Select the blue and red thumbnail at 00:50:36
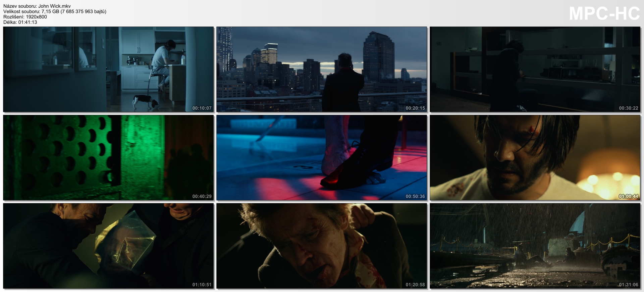644x292 pixels. 322,158
